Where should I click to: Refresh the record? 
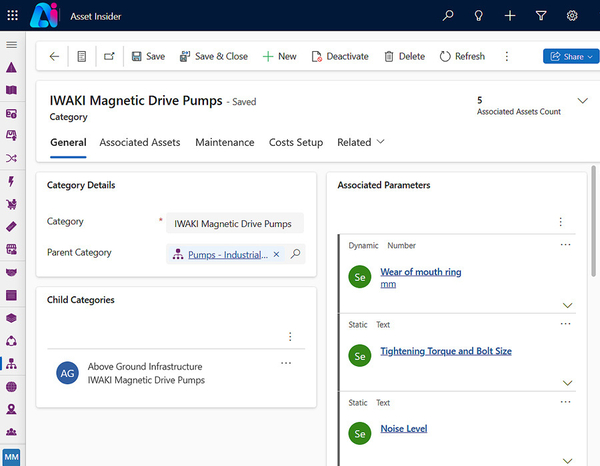462,57
